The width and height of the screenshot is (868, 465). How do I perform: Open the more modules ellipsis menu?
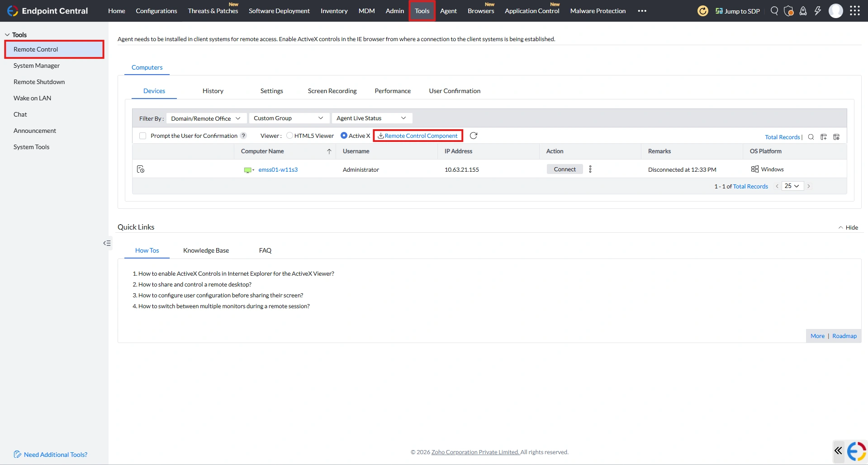pyautogui.click(x=642, y=11)
